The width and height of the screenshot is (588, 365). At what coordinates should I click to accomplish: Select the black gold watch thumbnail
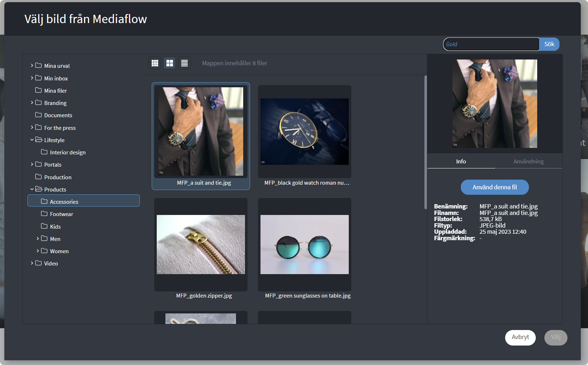coord(304,132)
